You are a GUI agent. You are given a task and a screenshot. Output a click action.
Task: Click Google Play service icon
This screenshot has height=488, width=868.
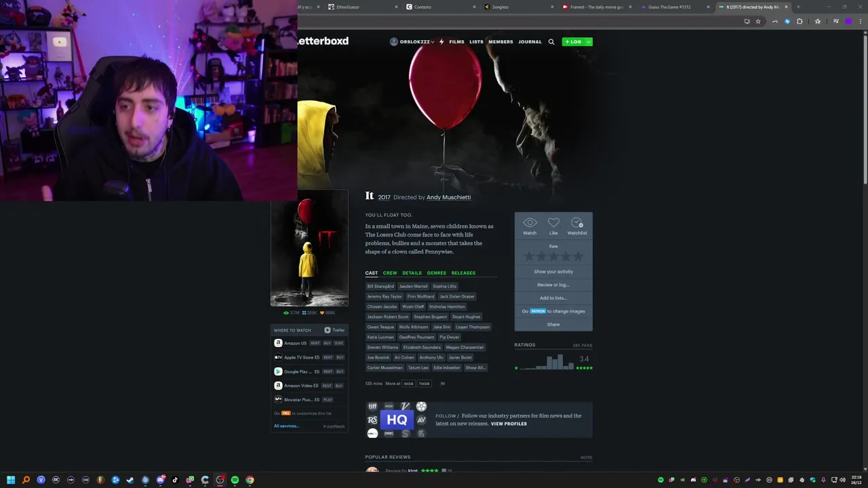click(x=278, y=371)
